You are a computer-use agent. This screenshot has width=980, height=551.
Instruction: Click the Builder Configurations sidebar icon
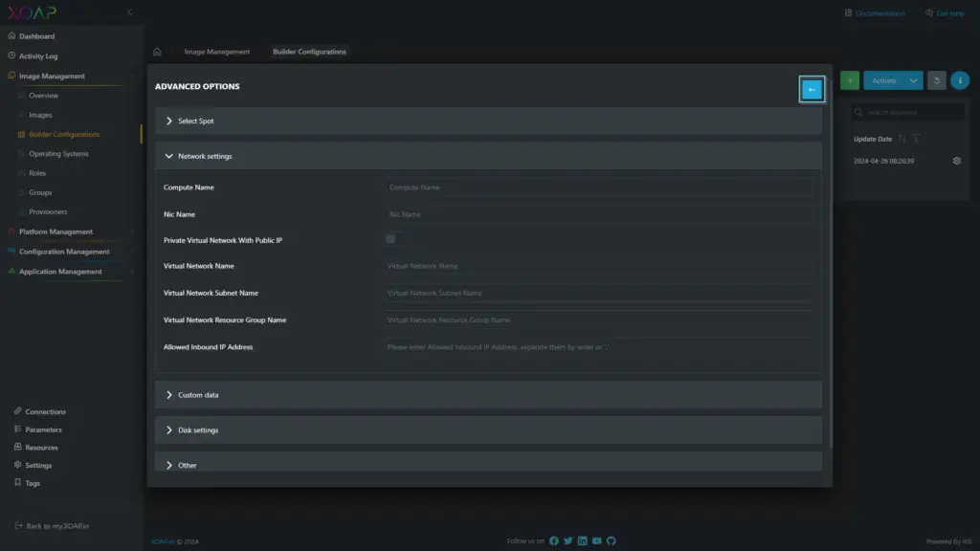21,134
